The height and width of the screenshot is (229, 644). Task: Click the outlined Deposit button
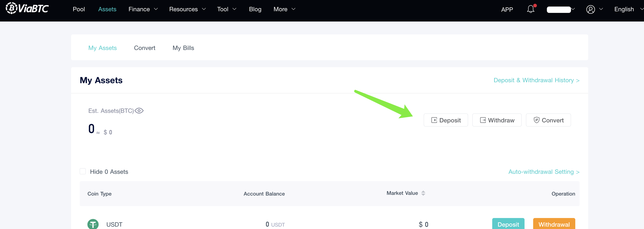(446, 120)
